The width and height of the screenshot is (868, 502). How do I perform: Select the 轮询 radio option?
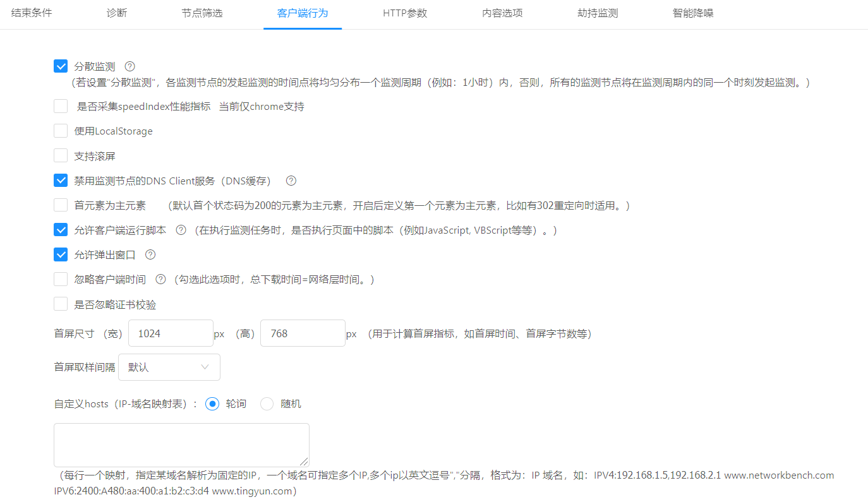pyautogui.click(x=213, y=403)
